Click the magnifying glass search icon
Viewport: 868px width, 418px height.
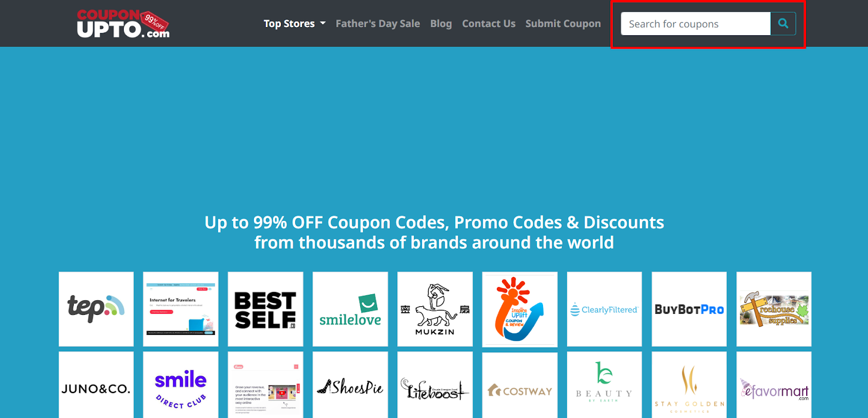point(783,23)
